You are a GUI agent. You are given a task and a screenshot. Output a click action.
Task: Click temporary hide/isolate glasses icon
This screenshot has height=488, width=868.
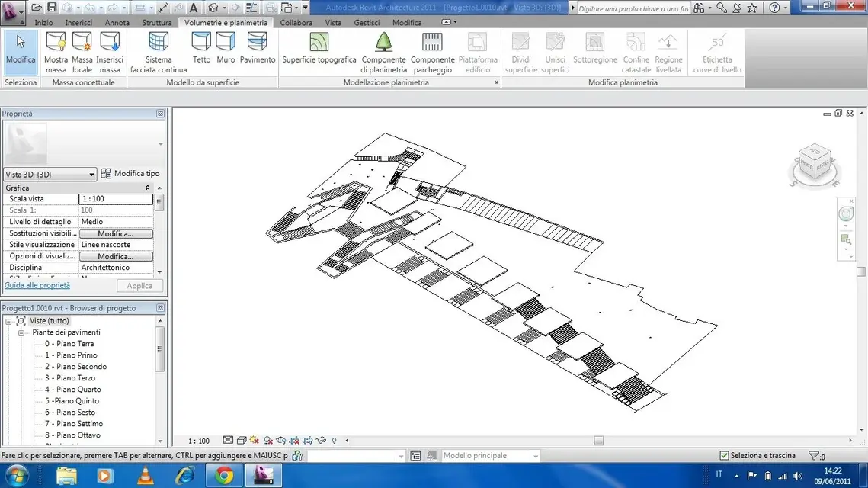(x=321, y=441)
